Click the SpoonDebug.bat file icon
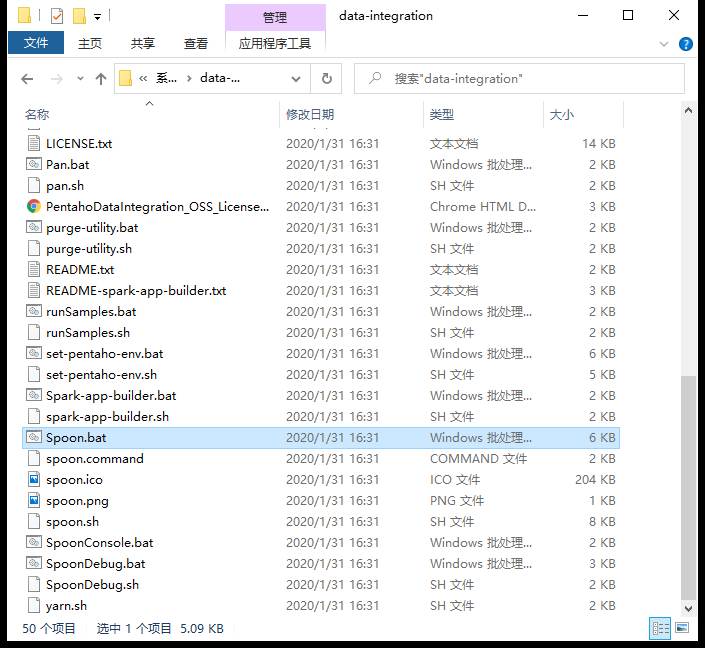This screenshot has height=648, width=705. coord(34,563)
